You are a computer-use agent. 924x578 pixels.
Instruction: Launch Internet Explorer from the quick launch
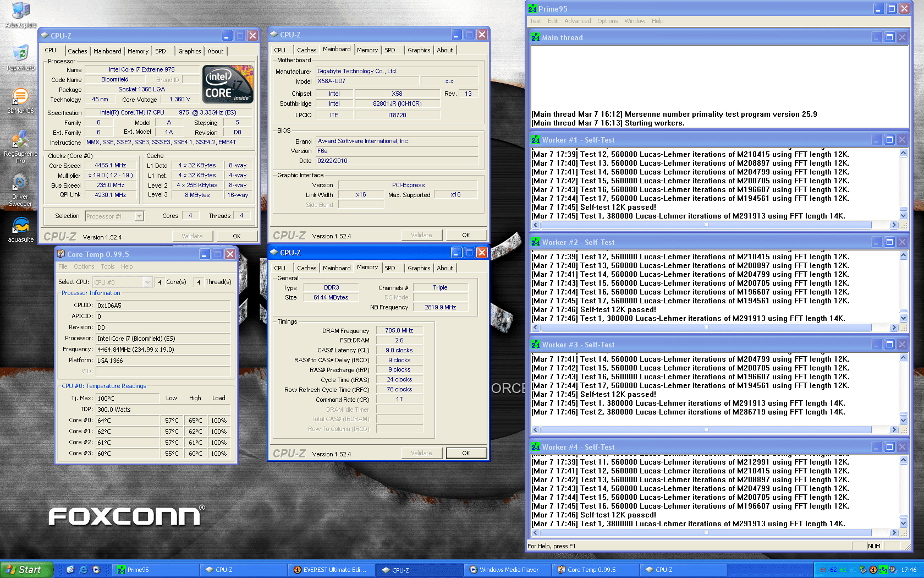point(83,570)
